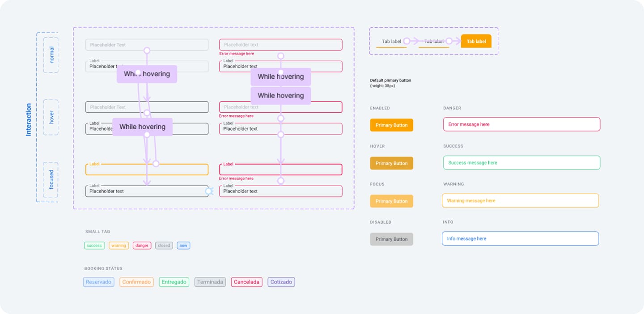The width and height of the screenshot is (644, 314).
Task: Focus the 'Warning message here' field
Action: click(520, 201)
